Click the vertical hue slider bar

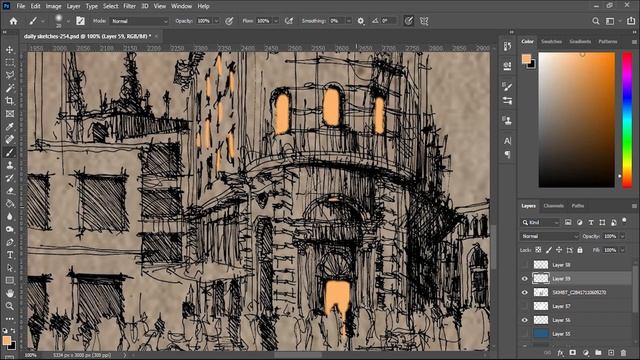point(627,120)
